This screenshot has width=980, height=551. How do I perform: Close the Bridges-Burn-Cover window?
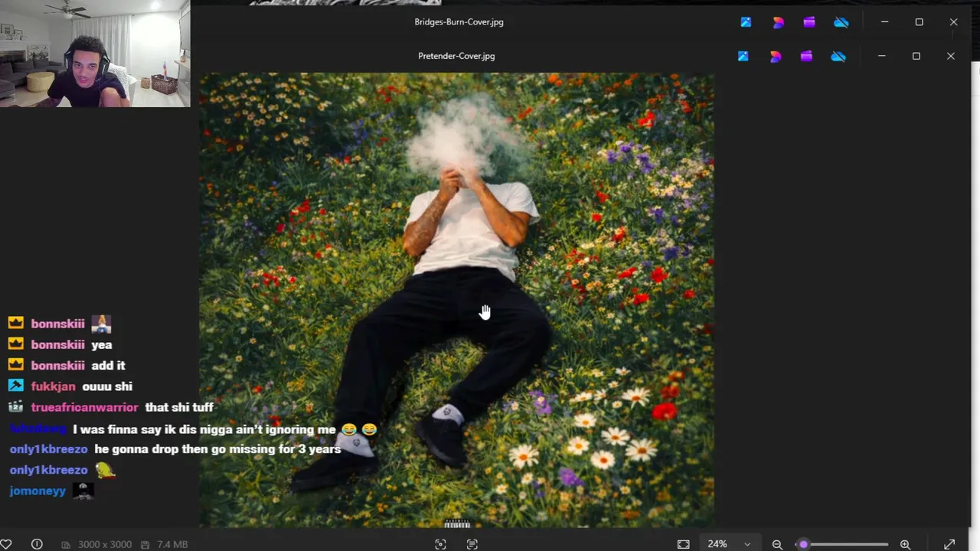pyautogui.click(x=954, y=22)
